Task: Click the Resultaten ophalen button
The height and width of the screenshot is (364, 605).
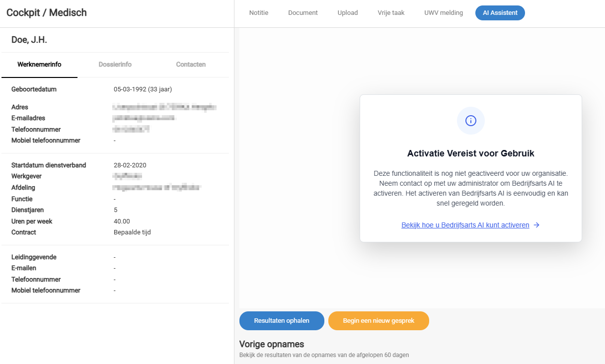Action: tap(282, 321)
